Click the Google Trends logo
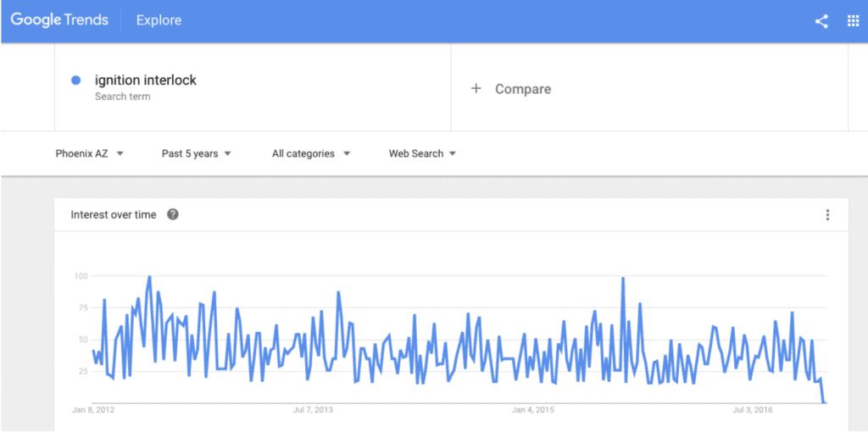The height and width of the screenshot is (432, 868). (61, 20)
